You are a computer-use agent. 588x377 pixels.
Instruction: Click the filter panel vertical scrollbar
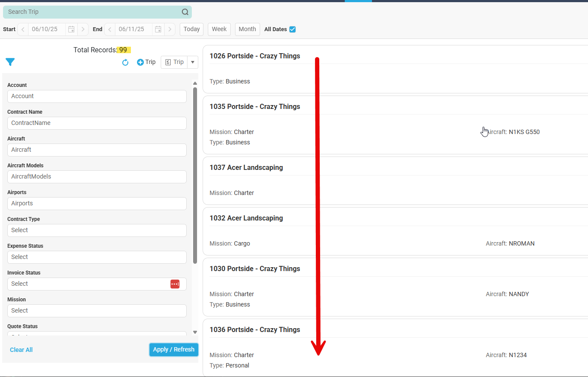tap(195, 173)
